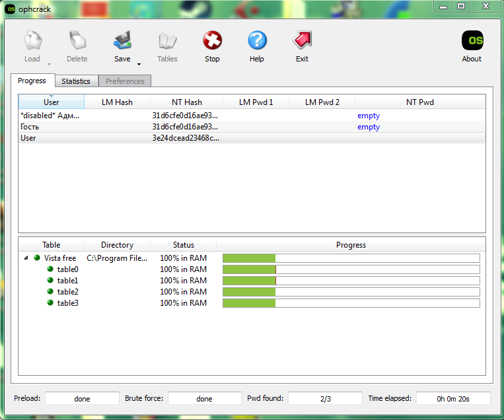This screenshot has width=504, height=420.
Task: Collapse the Vista free tree node
Action: [x=26, y=258]
